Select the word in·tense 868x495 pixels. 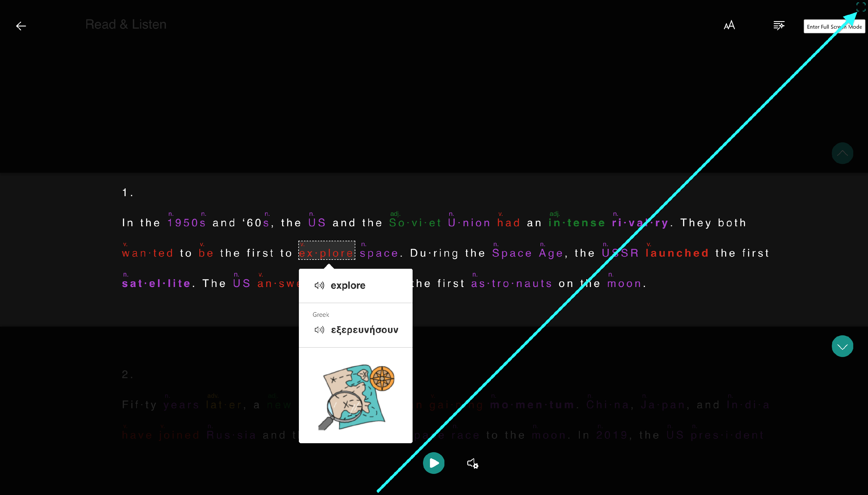577,223
